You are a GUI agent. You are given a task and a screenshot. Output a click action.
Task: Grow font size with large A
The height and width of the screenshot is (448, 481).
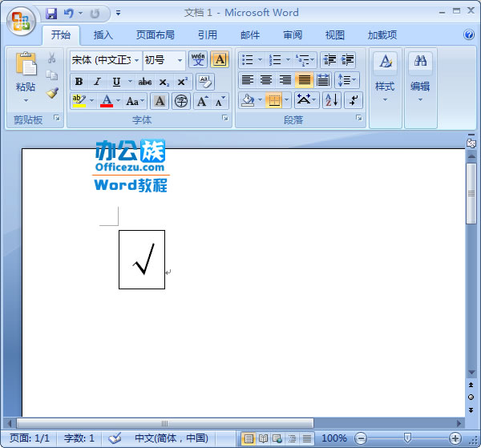pyautogui.click(x=203, y=101)
